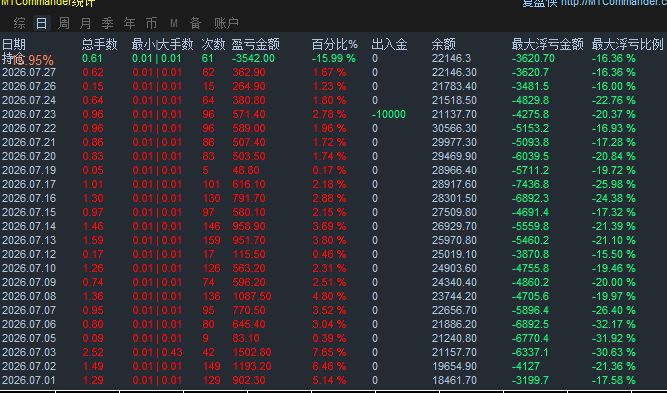The image size is (667, 393).
Task: Click the 出入金 column header
Action: (389, 44)
